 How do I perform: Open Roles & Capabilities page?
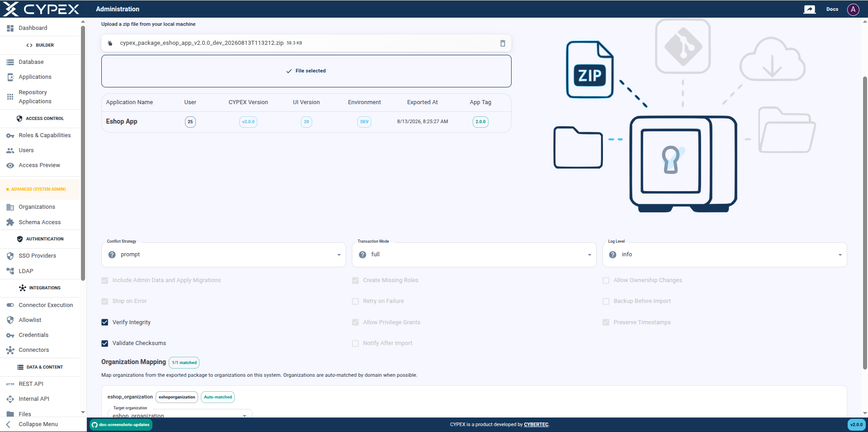tap(40, 135)
